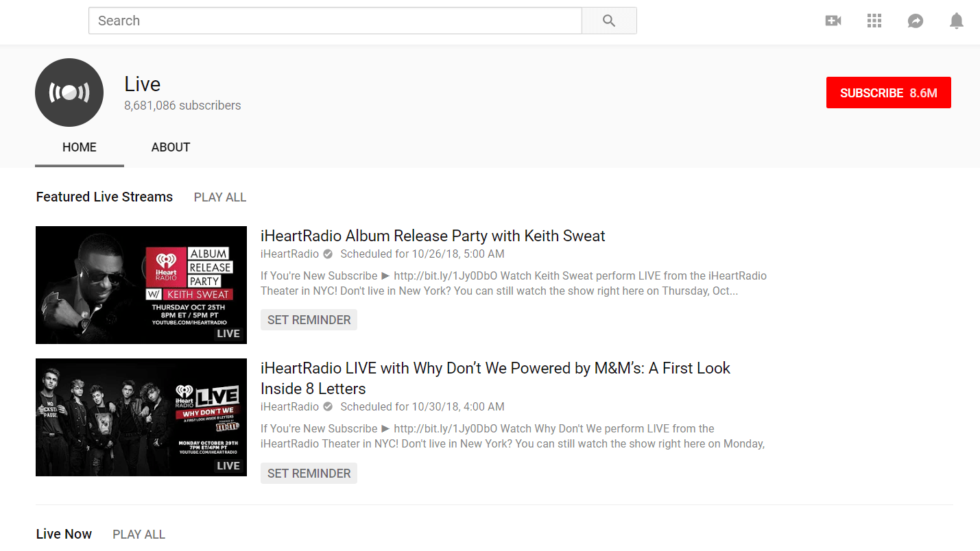Focus the Search input field
Image resolution: width=980 pixels, height=551 pixels.
(x=335, y=21)
